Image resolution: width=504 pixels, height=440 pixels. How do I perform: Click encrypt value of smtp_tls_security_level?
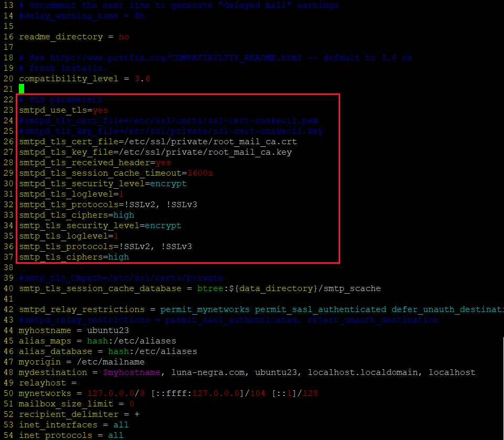163,226
